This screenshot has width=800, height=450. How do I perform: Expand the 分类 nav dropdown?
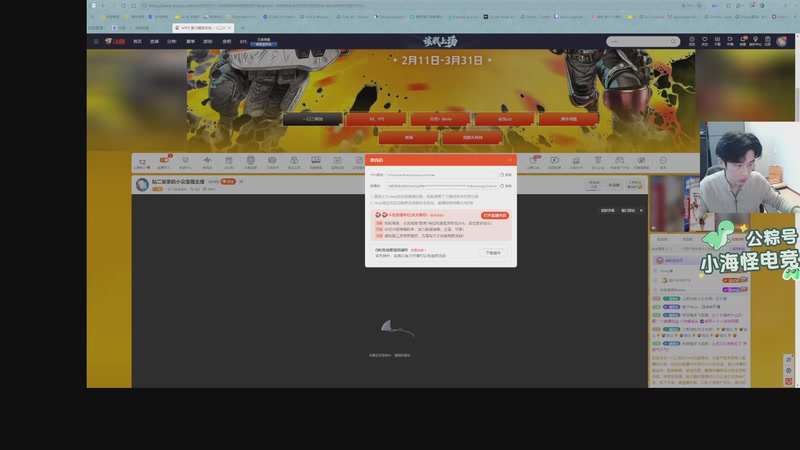coord(172,42)
